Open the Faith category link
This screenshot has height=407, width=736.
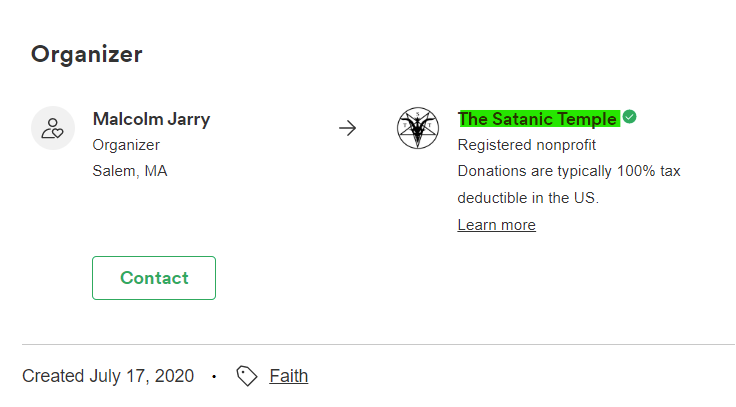288,376
